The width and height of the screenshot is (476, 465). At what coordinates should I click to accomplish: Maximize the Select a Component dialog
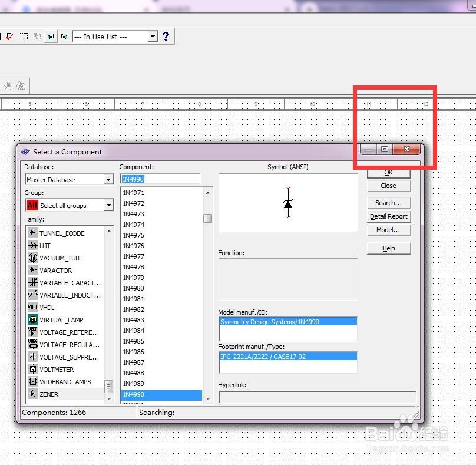[385, 149]
